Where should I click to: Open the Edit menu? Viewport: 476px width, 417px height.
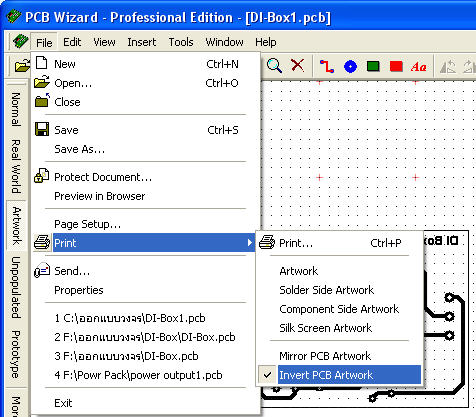pyautogui.click(x=72, y=42)
